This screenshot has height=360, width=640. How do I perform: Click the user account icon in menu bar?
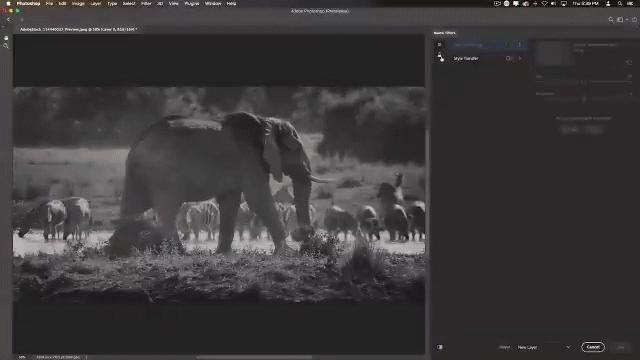pos(608,4)
